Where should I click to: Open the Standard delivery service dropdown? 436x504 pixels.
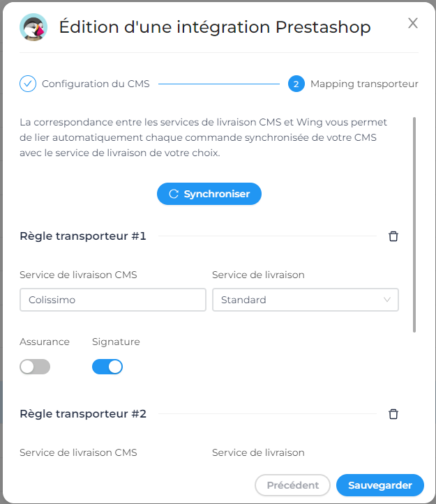pos(306,300)
